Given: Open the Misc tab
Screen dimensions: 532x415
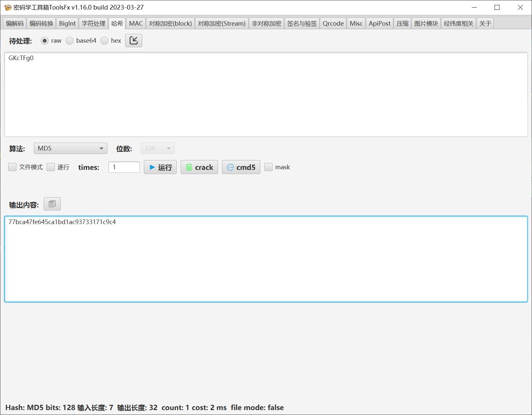Looking at the screenshot, I should [x=356, y=23].
